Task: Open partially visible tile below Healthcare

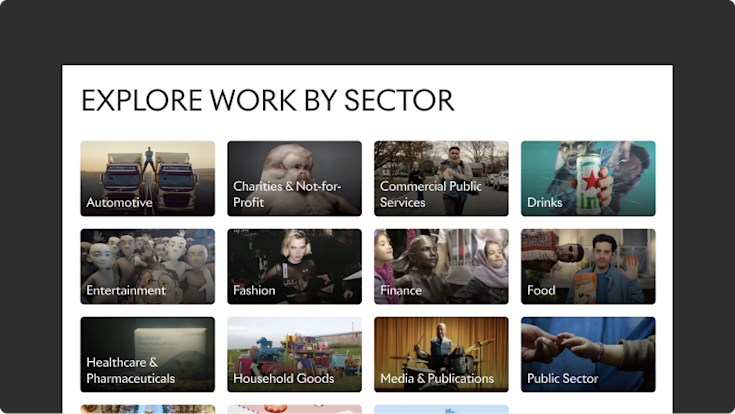Action: tap(148, 409)
